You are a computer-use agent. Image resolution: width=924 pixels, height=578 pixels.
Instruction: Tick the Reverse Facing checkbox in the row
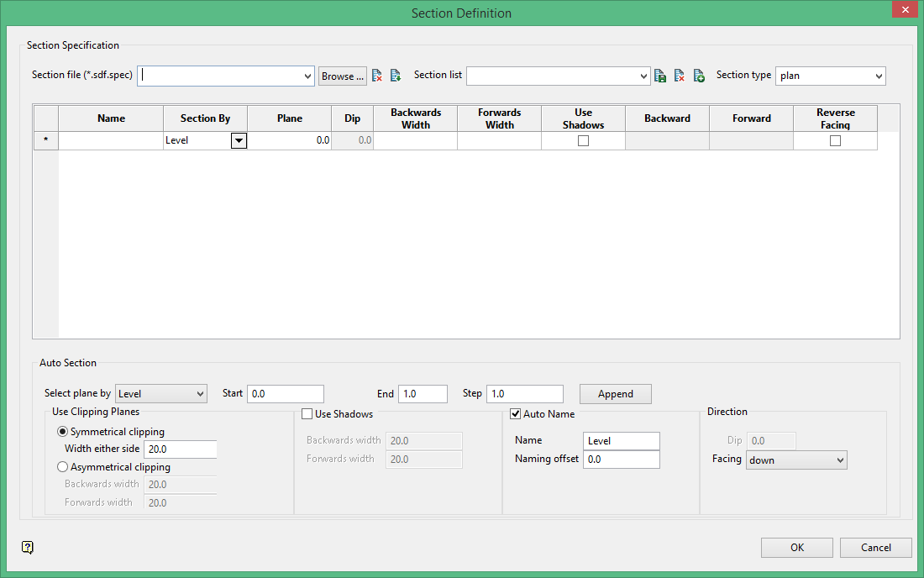[835, 141]
